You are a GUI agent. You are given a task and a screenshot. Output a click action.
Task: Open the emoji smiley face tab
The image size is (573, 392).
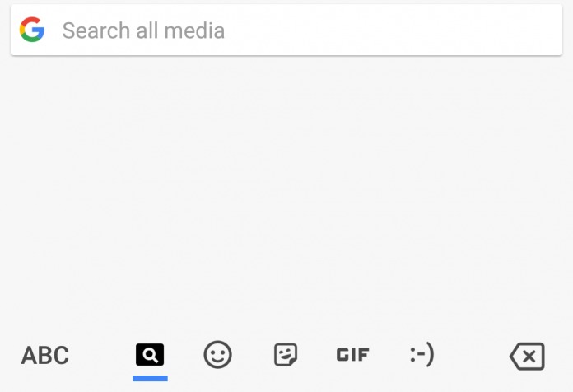[217, 356]
